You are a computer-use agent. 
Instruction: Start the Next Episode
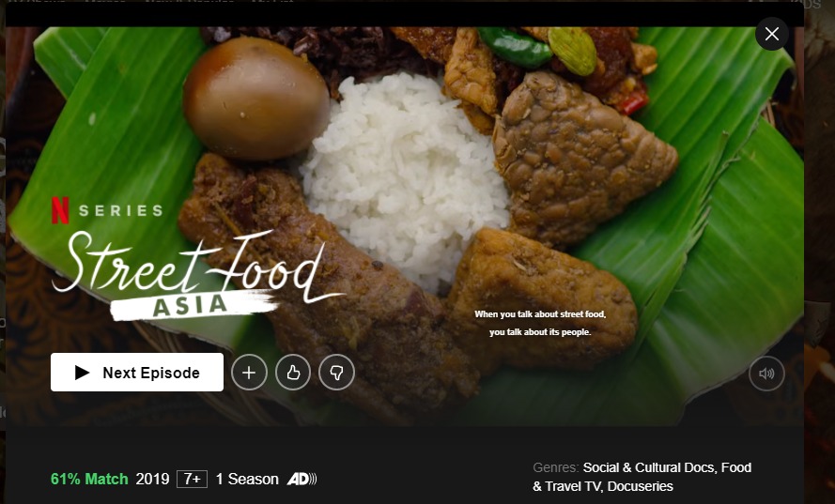point(137,372)
